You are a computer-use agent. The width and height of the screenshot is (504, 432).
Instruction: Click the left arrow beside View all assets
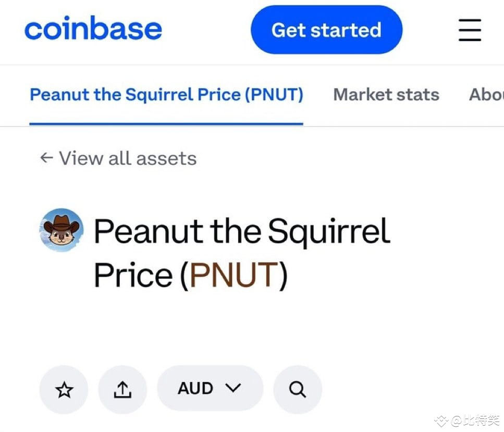[x=46, y=158]
